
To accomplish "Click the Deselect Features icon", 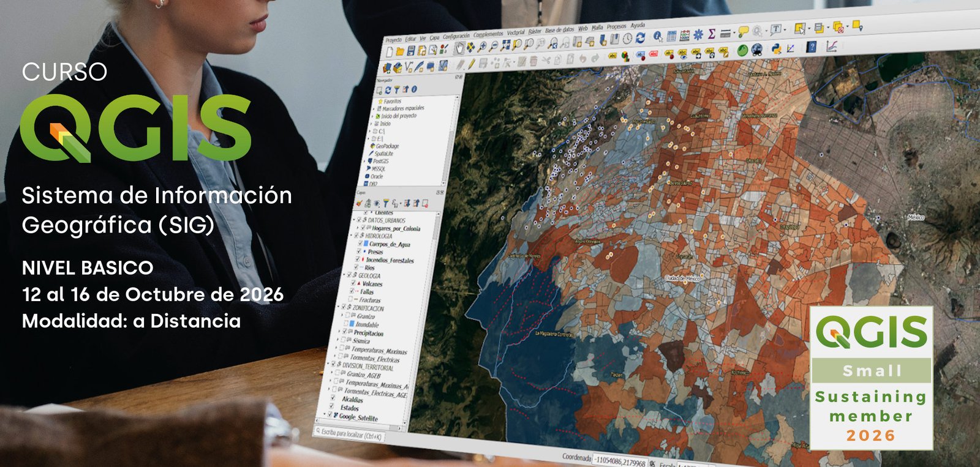I will 839,27.
